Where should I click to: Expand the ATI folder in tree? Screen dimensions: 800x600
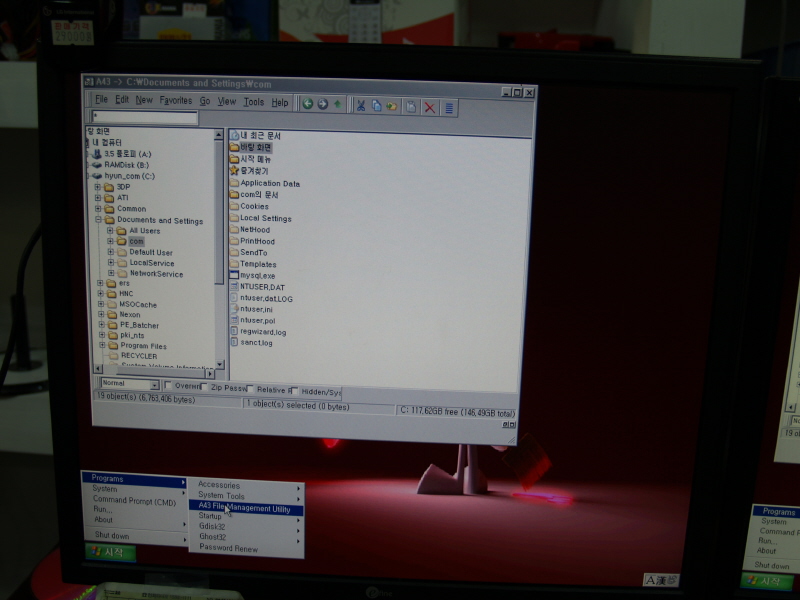[97, 197]
